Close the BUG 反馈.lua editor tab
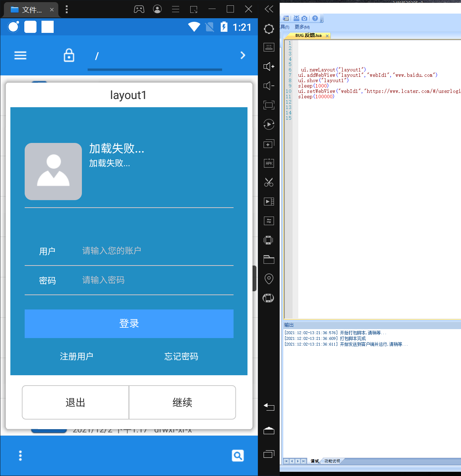The height and width of the screenshot is (476, 461). [x=327, y=36]
